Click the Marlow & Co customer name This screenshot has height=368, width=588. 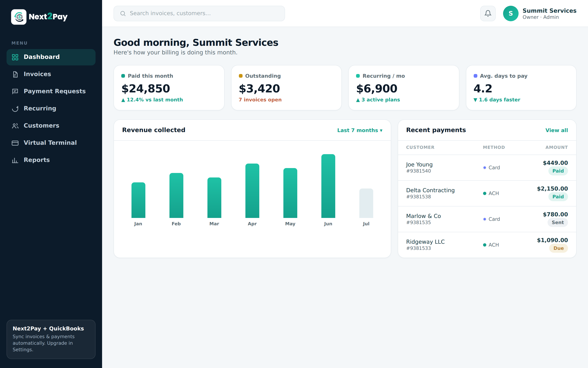(423, 216)
